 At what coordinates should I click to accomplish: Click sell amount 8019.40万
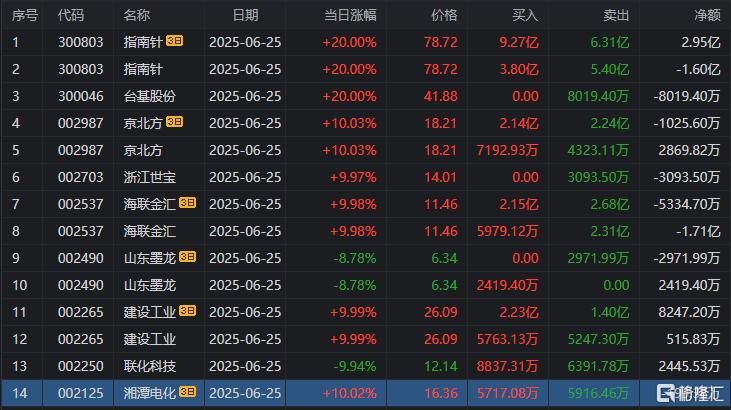[599, 97]
